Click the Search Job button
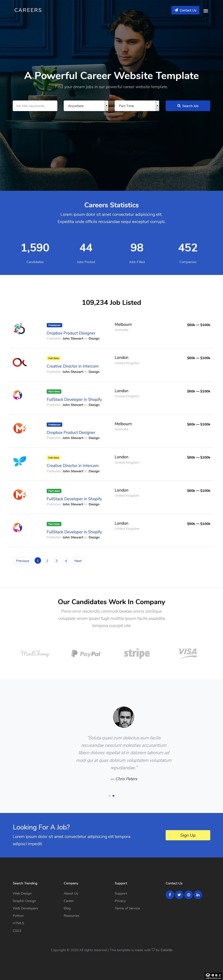The height and width of the screenshot is (980, 223). pyautogui.click(x=188, y=106)
